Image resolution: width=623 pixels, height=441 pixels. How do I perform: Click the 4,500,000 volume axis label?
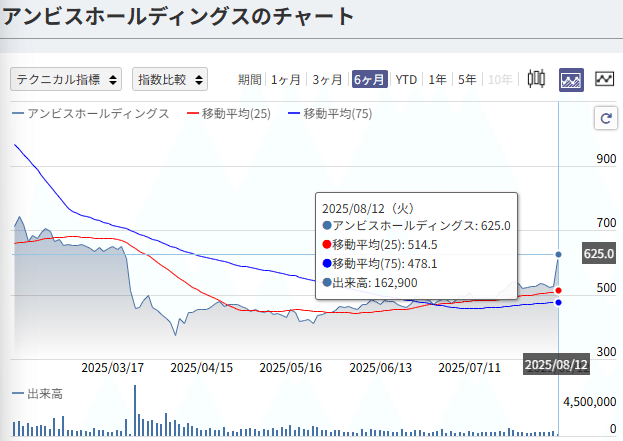(589, 402)
